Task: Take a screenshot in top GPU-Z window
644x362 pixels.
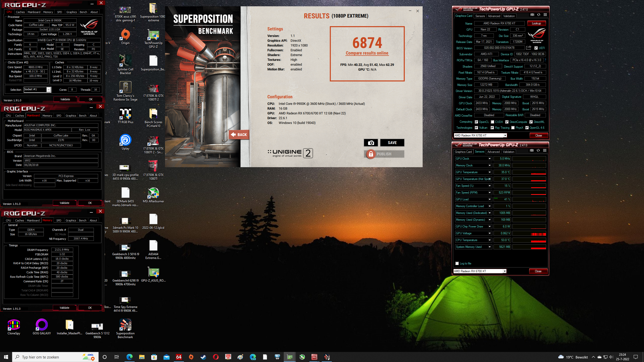Action: tap(532, 15)
